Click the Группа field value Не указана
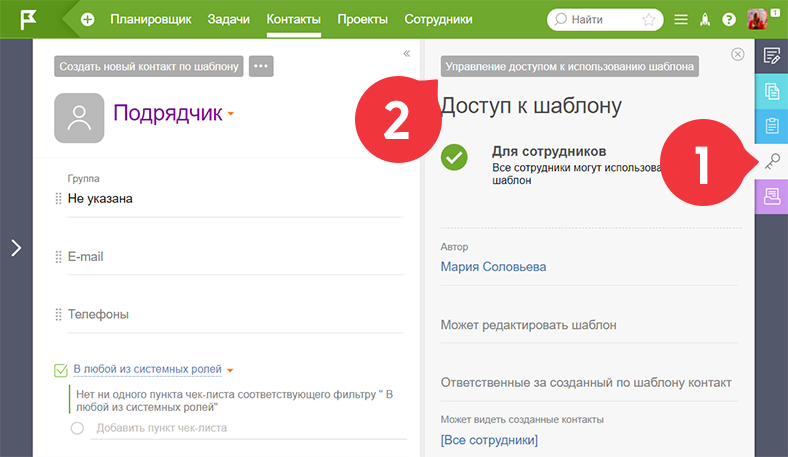 (x=100, y=199)
